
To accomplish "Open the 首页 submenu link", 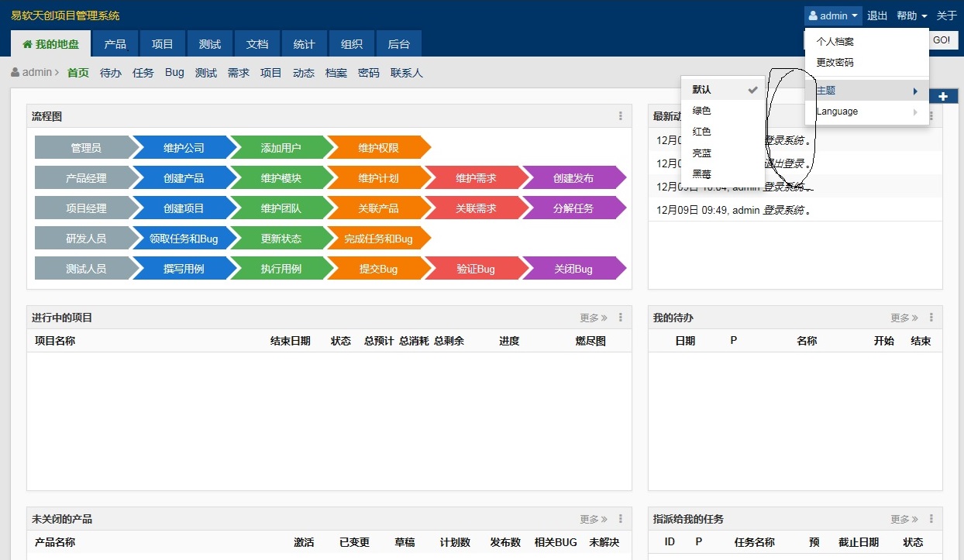I will coord(78,73).
